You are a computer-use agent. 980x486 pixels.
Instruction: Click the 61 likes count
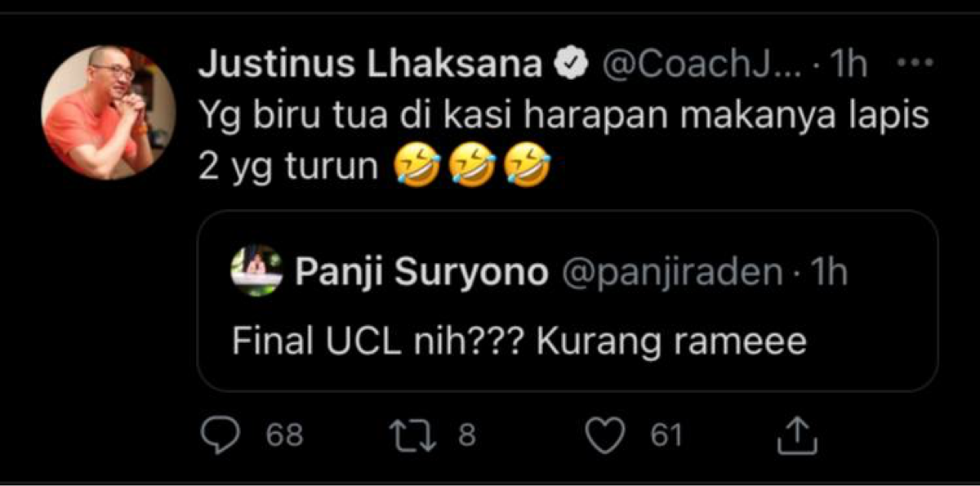coord(666,435)
